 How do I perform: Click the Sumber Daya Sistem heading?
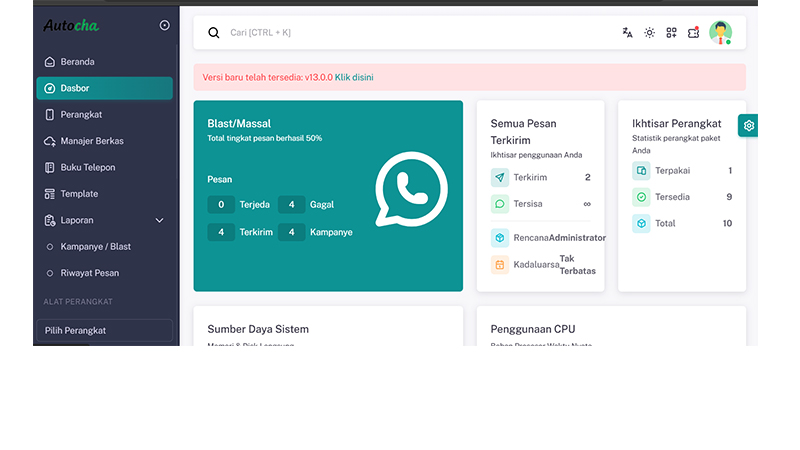click(x=258, y=329)
